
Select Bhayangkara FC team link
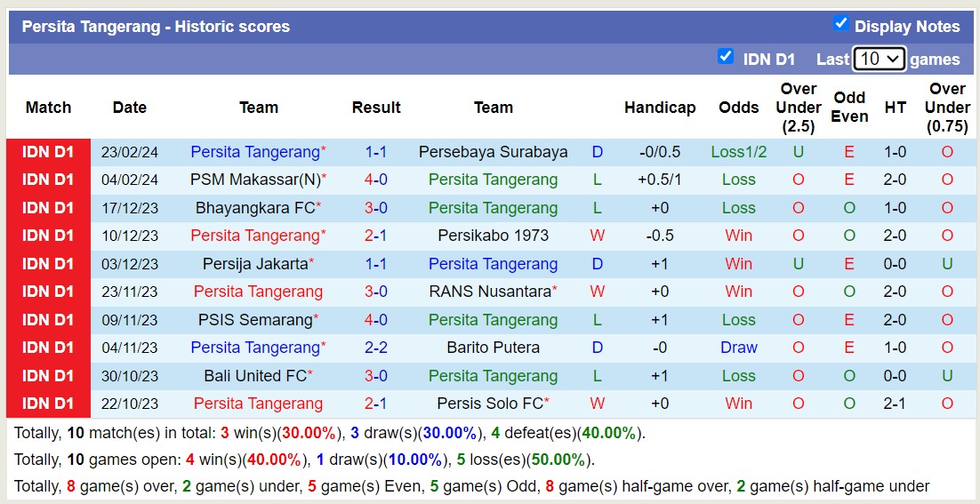tap(254, 208)
